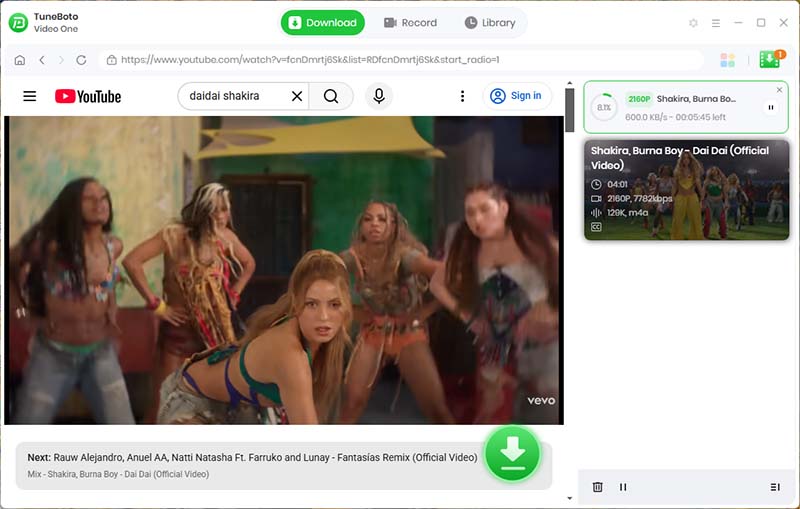Open the download queue icon with badge
800x509 pixels.
coord(771,59)
